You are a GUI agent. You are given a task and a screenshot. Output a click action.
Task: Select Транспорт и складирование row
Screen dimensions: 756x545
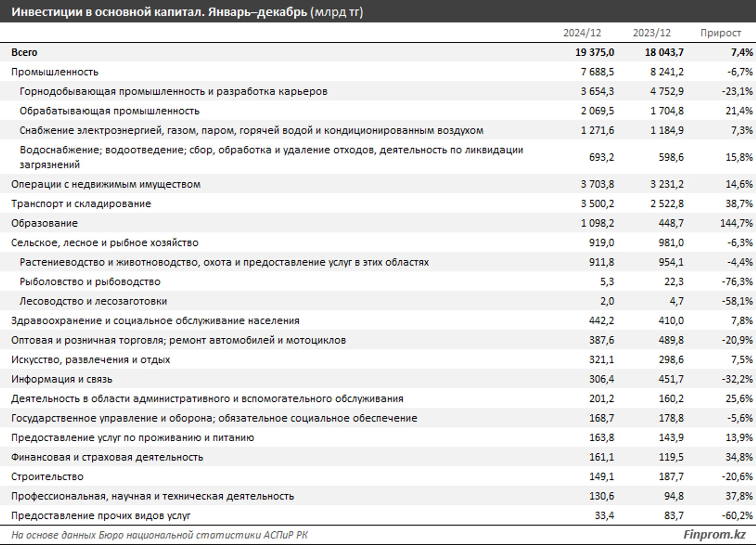coord(378,203)
